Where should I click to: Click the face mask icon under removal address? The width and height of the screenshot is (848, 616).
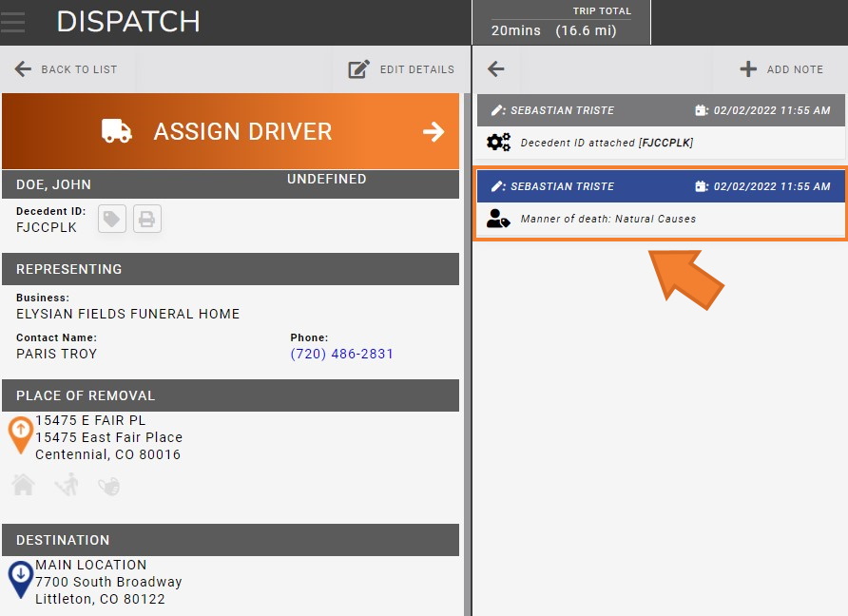pos(109,486)
